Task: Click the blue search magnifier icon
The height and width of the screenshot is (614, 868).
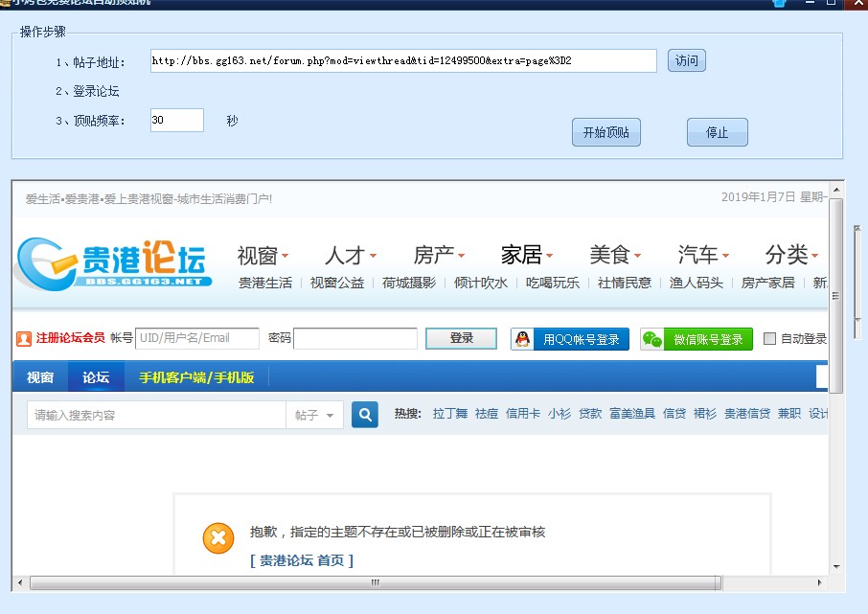Action: [x=365, y=415]
